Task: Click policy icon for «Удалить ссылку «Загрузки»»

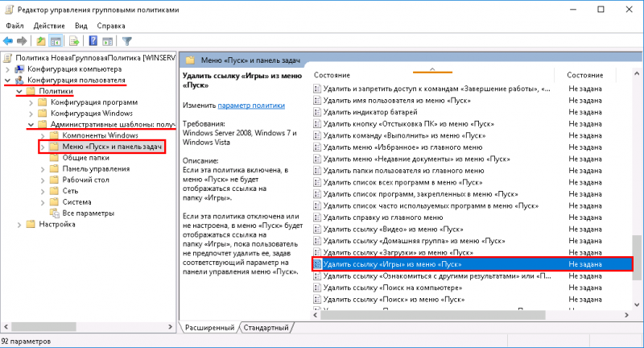Action: pos(317,252)
